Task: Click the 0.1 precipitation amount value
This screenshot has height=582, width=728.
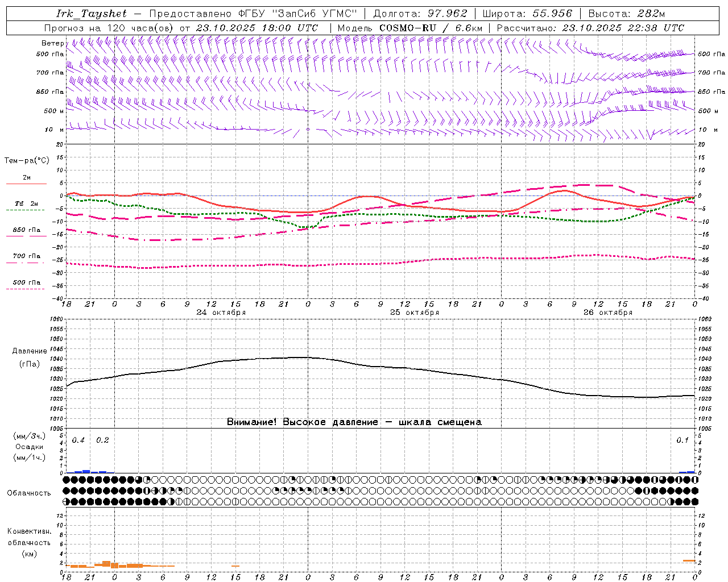Action: pyautogui.click(x=682, y=440)
